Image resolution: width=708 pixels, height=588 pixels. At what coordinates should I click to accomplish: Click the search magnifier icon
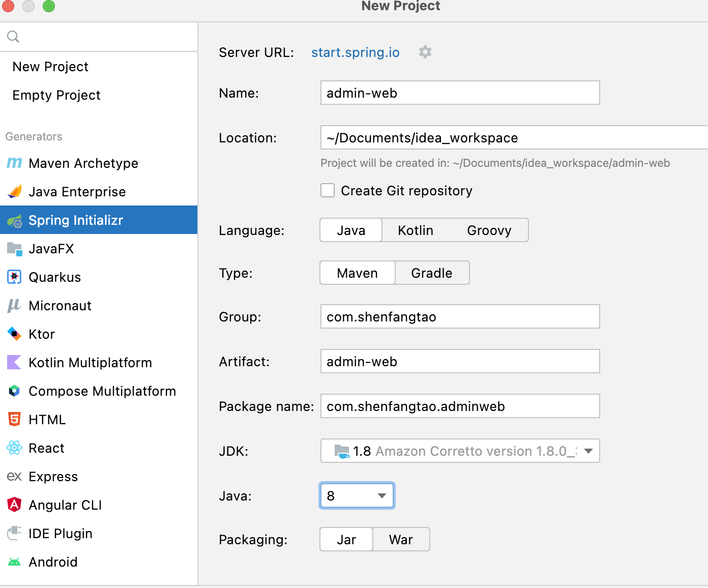tap(13, 37)
